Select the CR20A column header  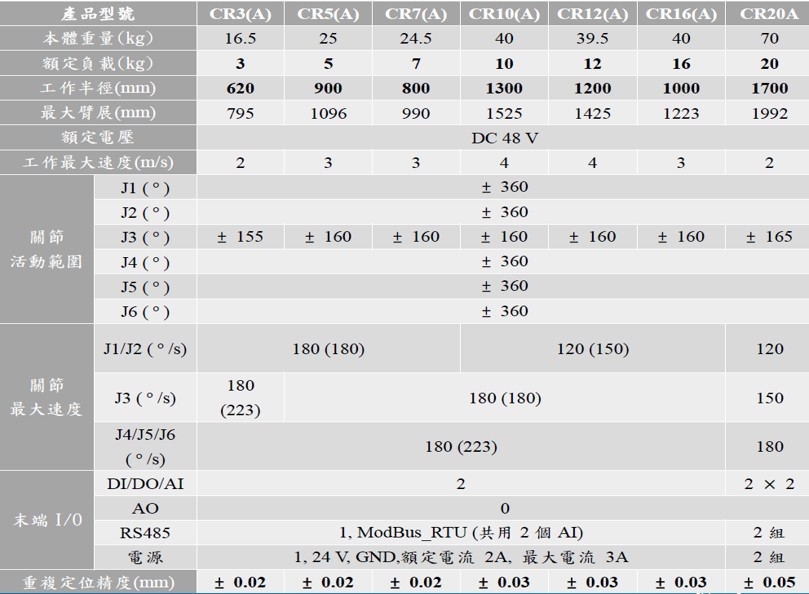(769, 13)
